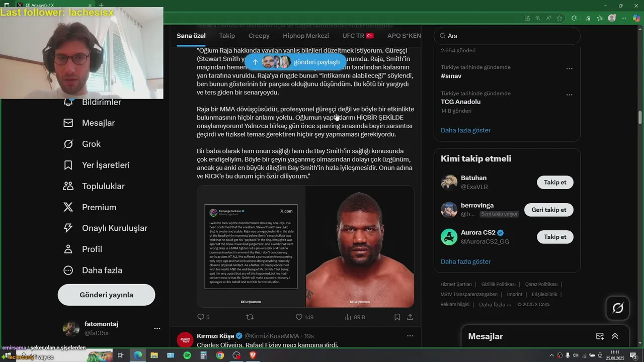Open Daha fazla circle-dots icon
The image size is (644, 362).
(x=68, y=270)
